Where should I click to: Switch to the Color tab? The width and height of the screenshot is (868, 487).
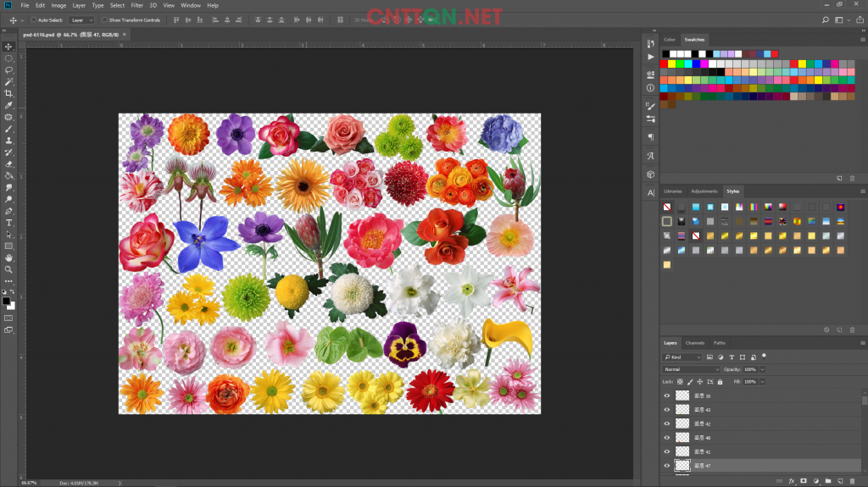[670, 40]
